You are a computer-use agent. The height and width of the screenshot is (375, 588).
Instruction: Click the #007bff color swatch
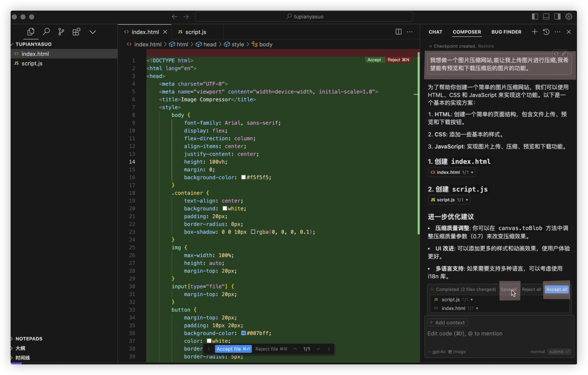coord(244,333)
